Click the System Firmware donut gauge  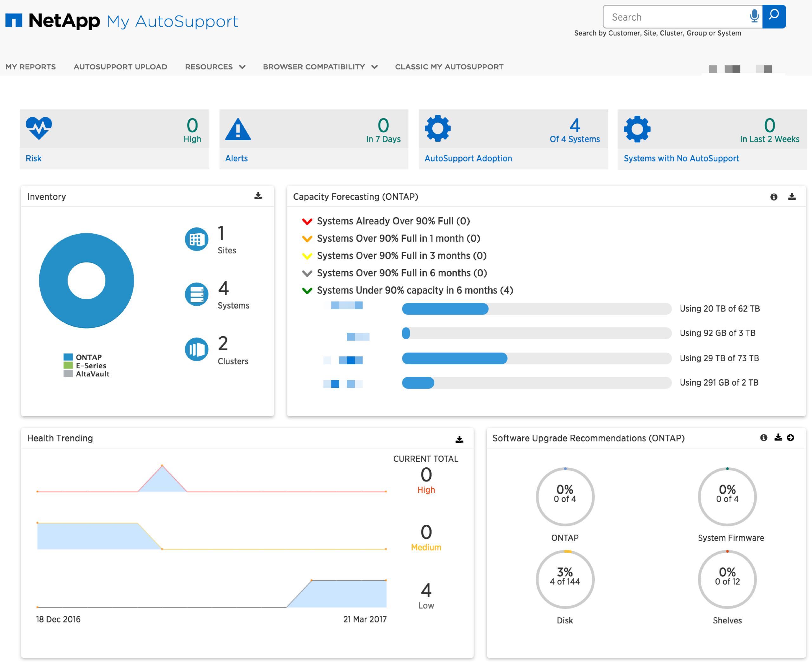click(x=727, y=497)
